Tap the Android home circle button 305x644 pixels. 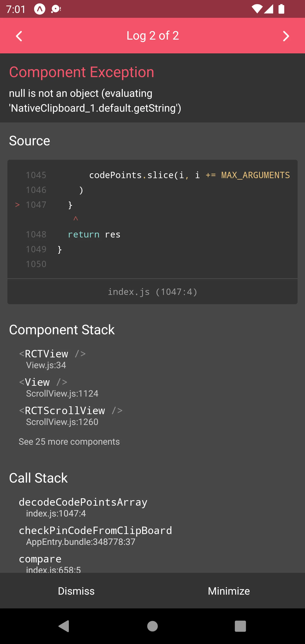pyautogui.click(x=152, y=626)
